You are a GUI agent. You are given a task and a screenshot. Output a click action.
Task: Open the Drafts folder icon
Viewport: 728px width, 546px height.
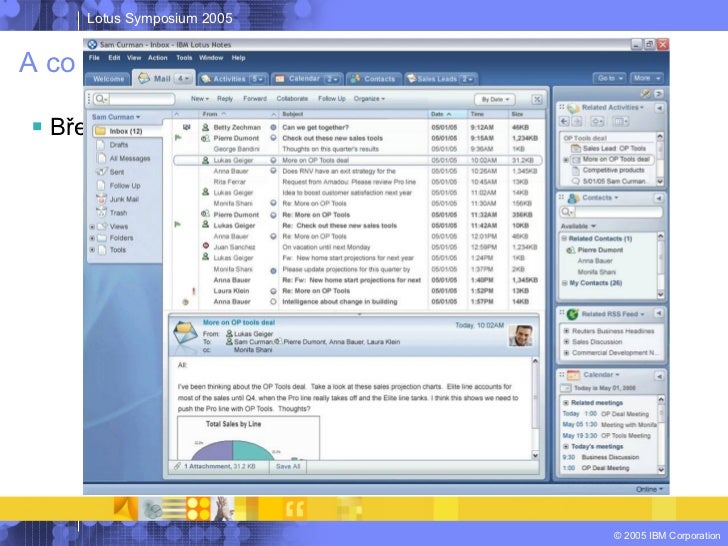tap(100, 145)
